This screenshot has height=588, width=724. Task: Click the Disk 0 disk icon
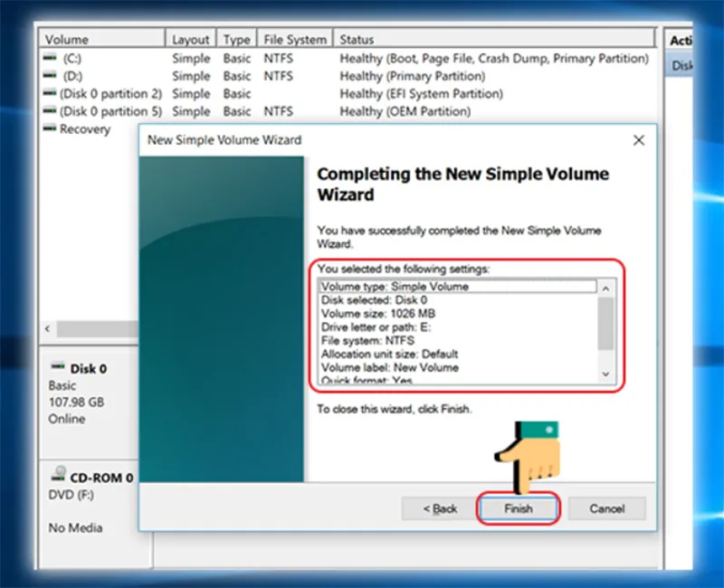(58, 366)
